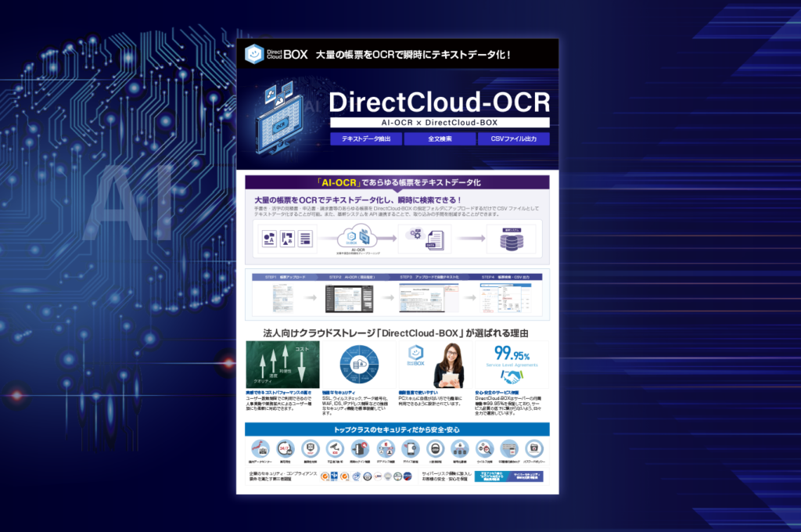Click the AI-OCR processing icon in the flow diagram
Viewport: 801px width, 532px height.
point(357,236)
